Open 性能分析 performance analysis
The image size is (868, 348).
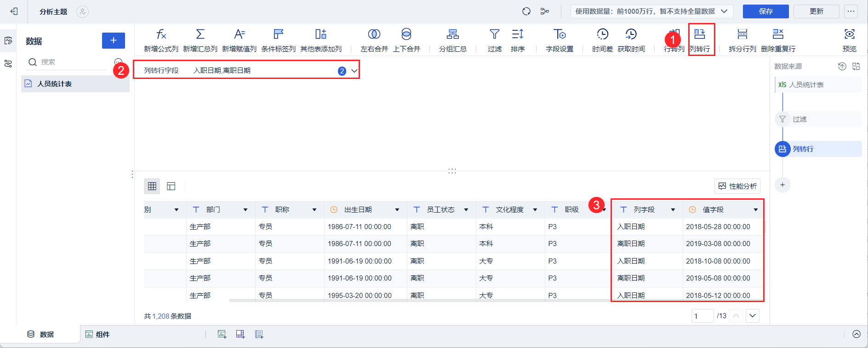point(737,186)
